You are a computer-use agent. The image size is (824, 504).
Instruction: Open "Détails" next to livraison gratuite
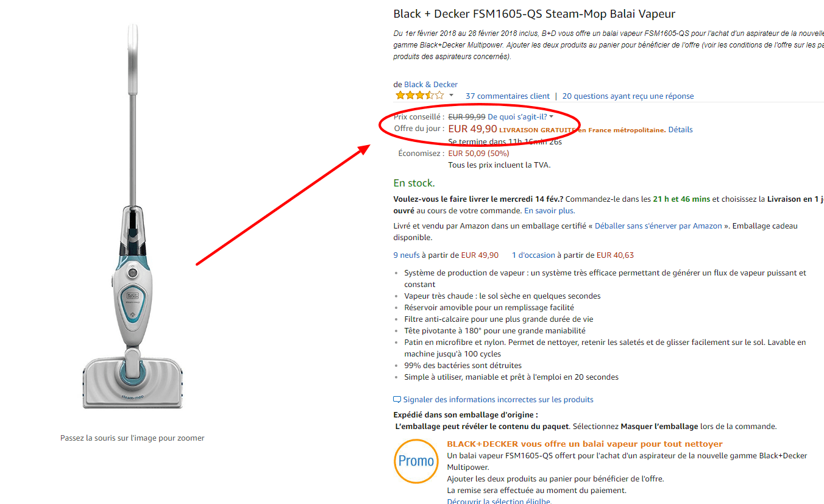point(680,129)
